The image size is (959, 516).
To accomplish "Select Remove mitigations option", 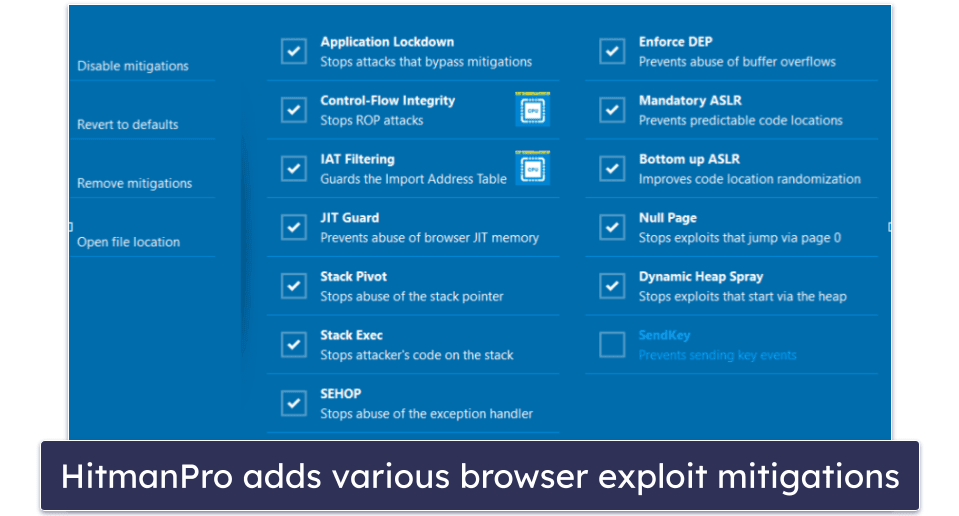I will [135, 183].
